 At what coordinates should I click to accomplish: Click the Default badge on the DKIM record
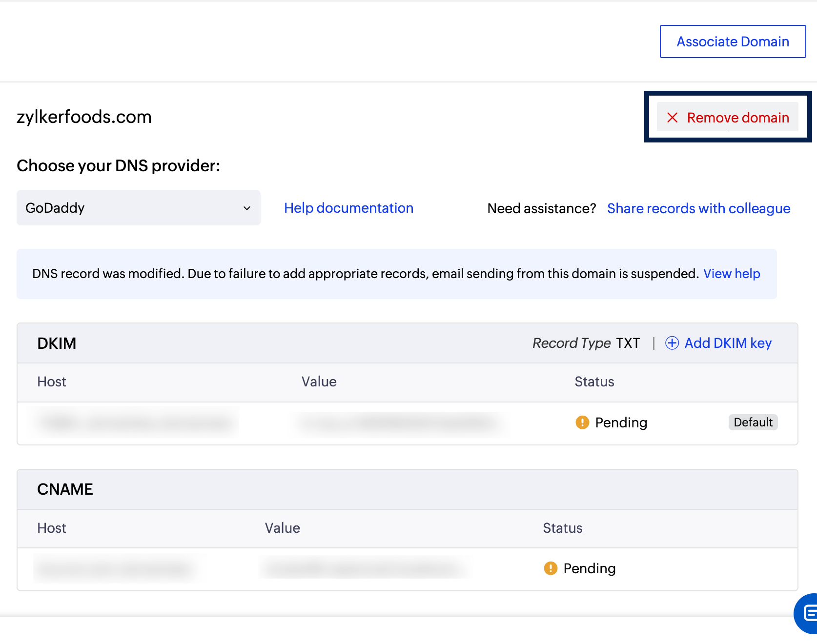(753, 423)
